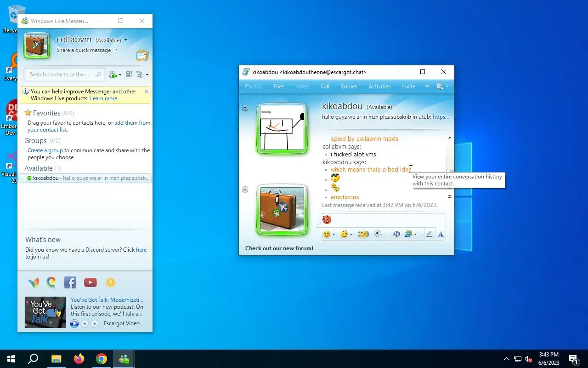This screenshot has height=368, width=588.
Task: Click the add a contact icon
Action: click(113, 75)
